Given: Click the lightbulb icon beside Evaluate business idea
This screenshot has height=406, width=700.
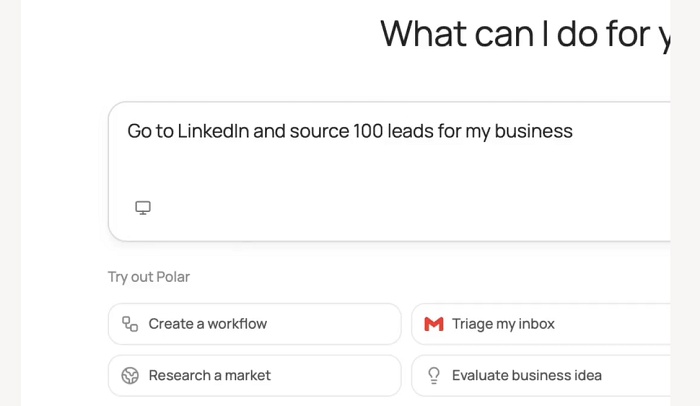Looking at the screenshot, I should [434, 376].
